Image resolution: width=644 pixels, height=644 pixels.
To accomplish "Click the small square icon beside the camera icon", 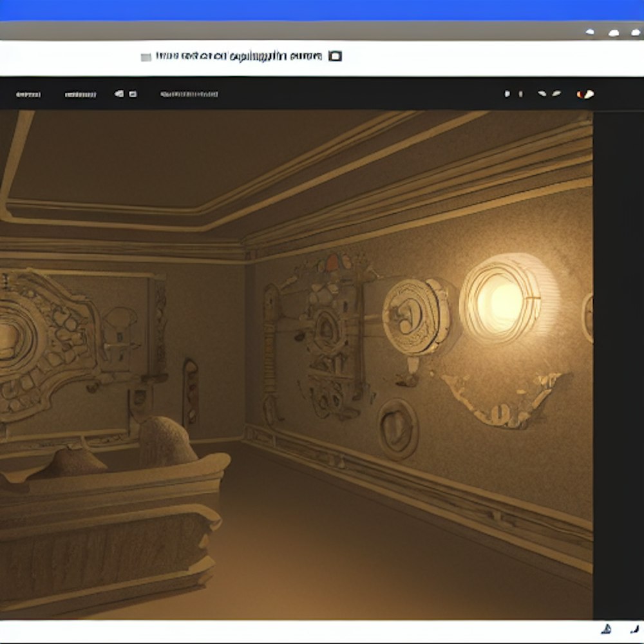I will tap(133, 94).
